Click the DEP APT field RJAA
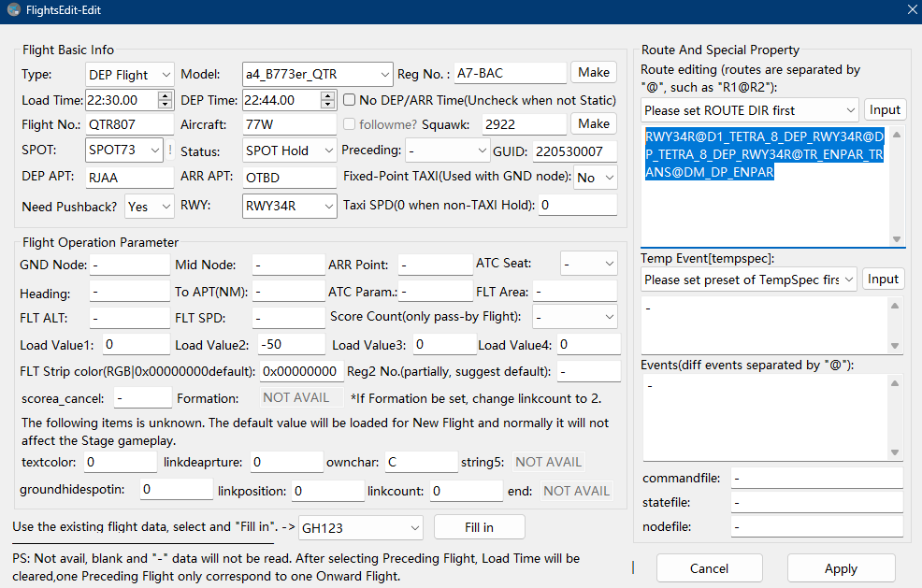The width and height of the screenshot is (922, 588). (129, 178)
